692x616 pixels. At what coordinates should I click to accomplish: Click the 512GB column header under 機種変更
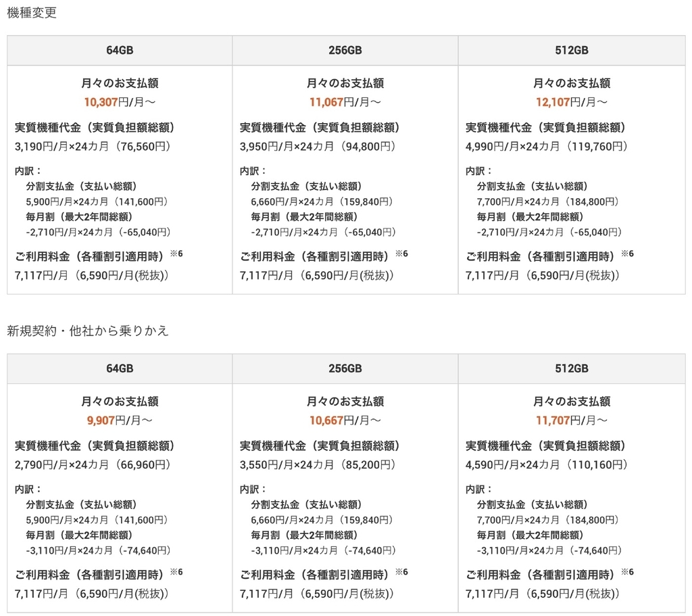point(572,50)
